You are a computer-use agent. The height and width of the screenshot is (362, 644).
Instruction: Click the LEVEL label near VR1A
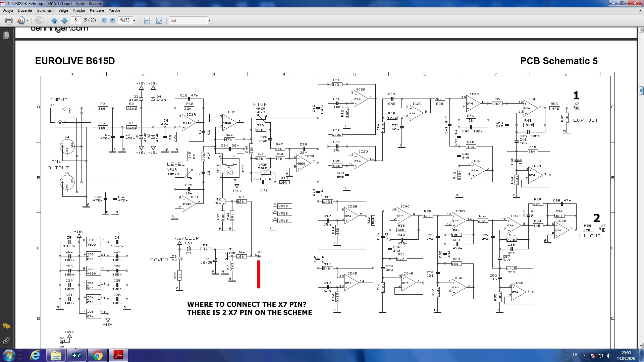[x=176, y=164]
